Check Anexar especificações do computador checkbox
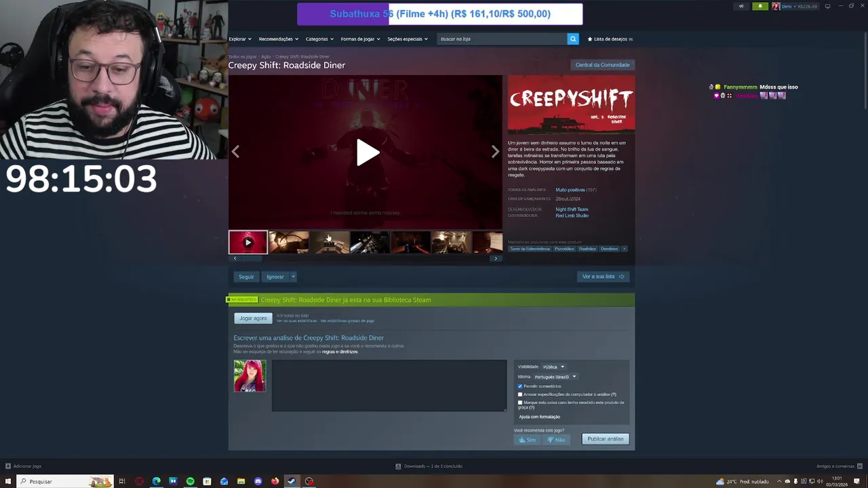This screenshot has width=868, height=488. click(520, 394)
